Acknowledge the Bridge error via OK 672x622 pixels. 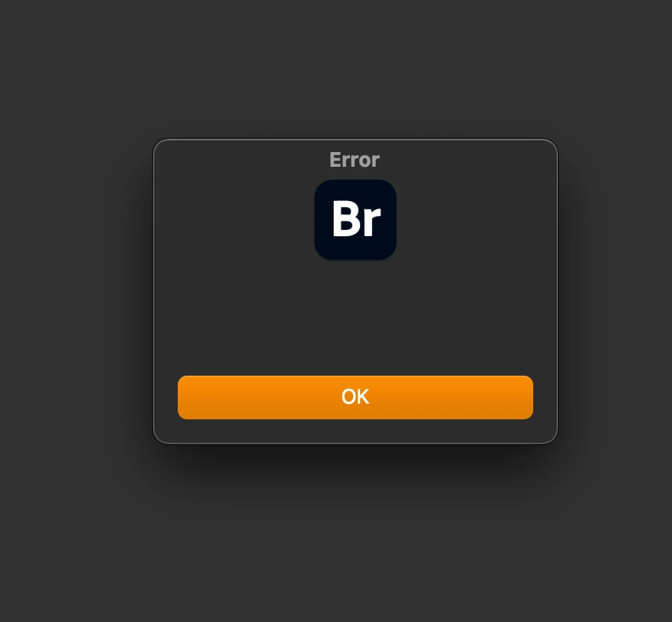tap(355, 397)
